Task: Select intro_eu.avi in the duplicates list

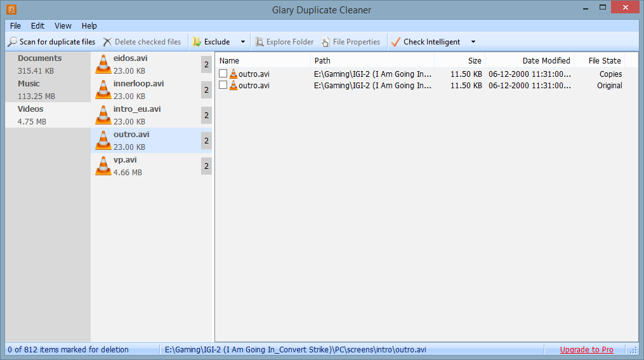Action: tap(151, 115)
